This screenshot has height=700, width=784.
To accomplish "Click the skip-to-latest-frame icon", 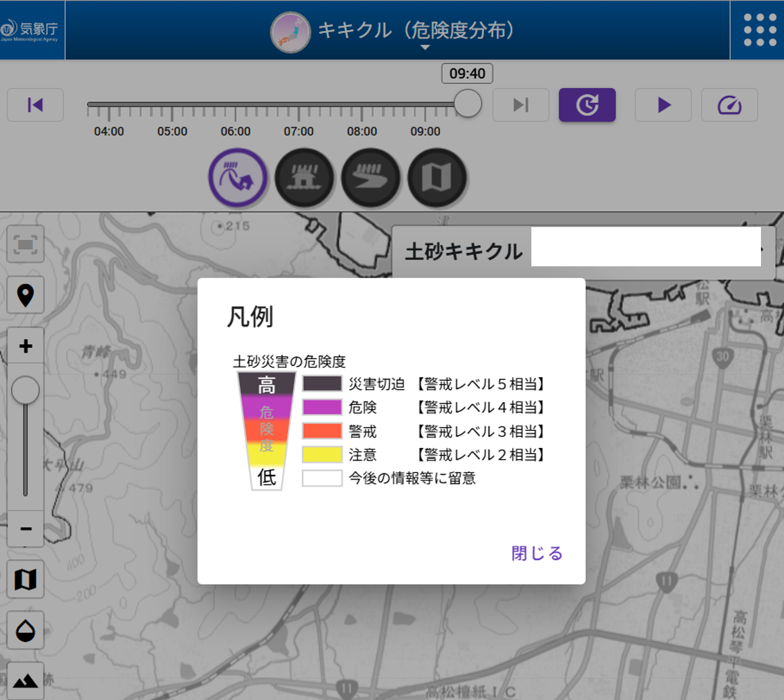I will click(x=520, y=105).
